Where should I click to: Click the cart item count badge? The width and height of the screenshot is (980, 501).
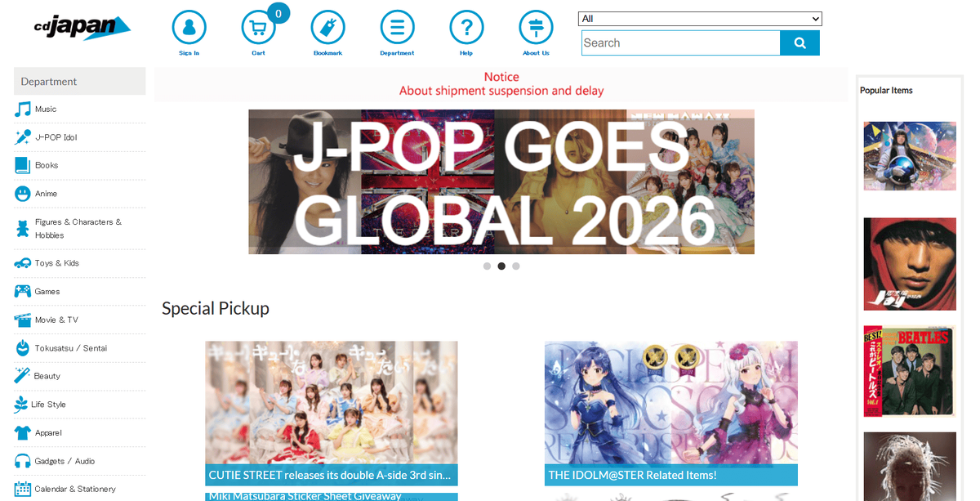click(278, 13)
